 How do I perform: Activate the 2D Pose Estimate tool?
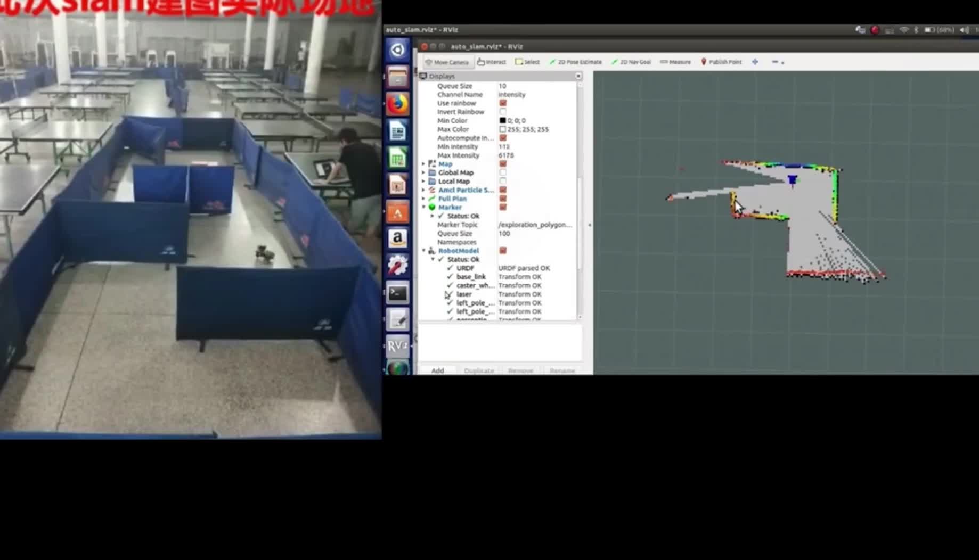tap(575, 62)
